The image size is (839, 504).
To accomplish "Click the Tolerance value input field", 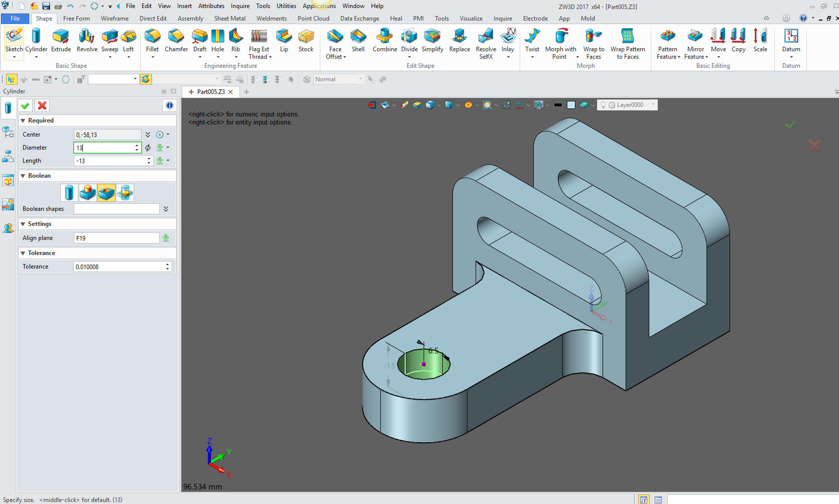I will point(118,267).
